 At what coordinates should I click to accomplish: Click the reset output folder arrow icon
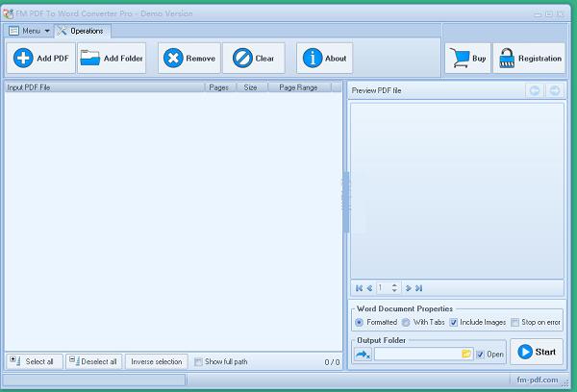pos(363,354)
